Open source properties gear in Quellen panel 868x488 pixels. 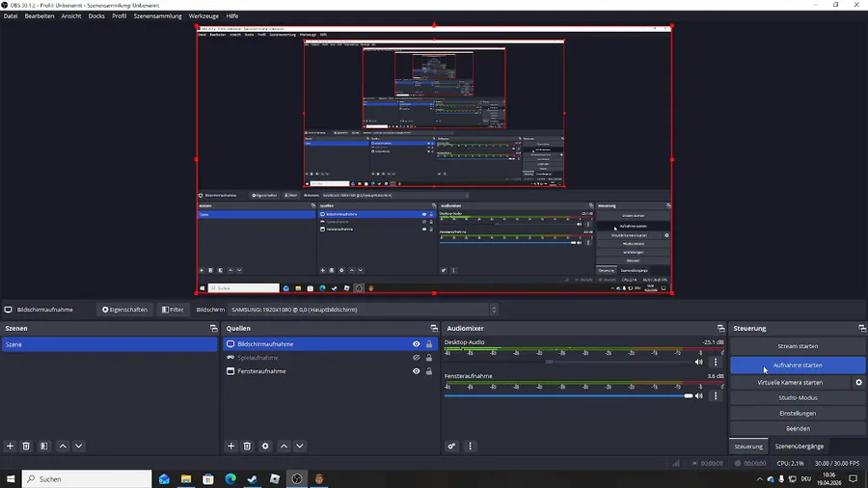[x=265, y=446]
